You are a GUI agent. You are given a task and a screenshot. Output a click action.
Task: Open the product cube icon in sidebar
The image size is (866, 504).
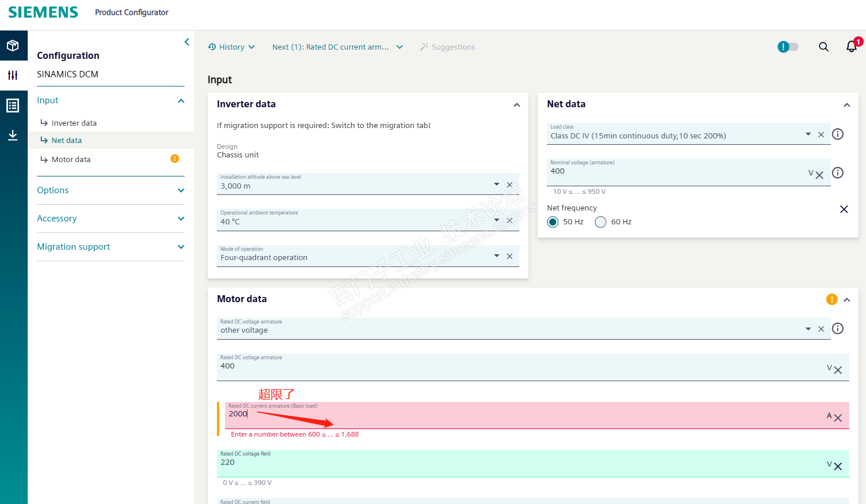click(13, 46)
